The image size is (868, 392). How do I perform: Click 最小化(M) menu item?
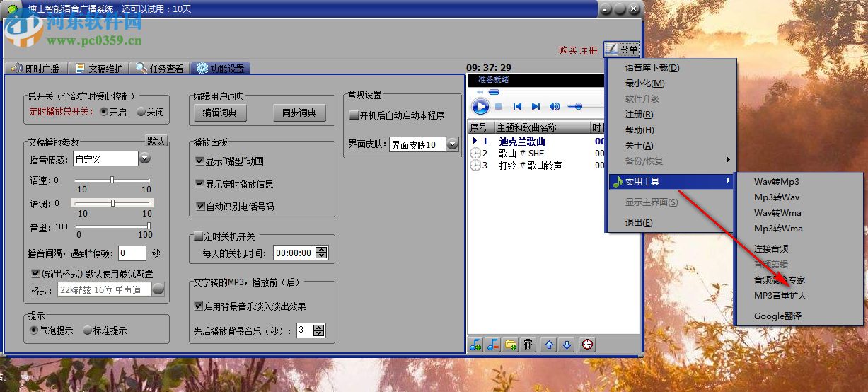tap(644, 83)
